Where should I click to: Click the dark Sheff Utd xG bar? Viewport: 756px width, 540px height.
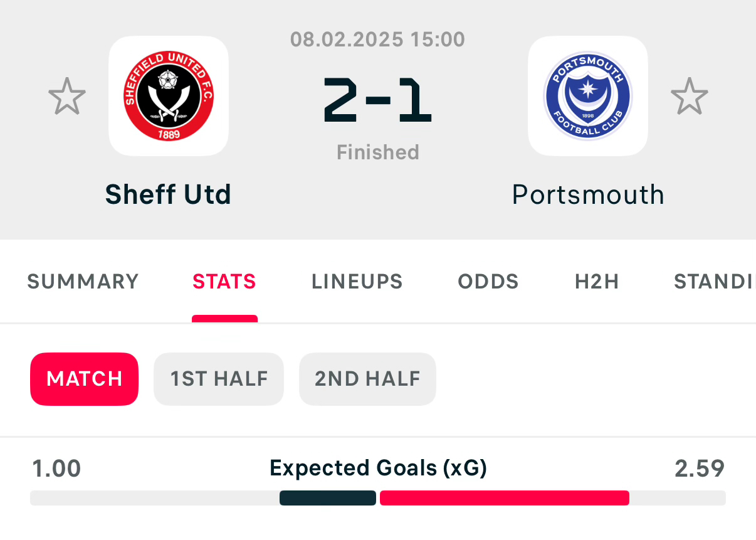click(328, 498)
